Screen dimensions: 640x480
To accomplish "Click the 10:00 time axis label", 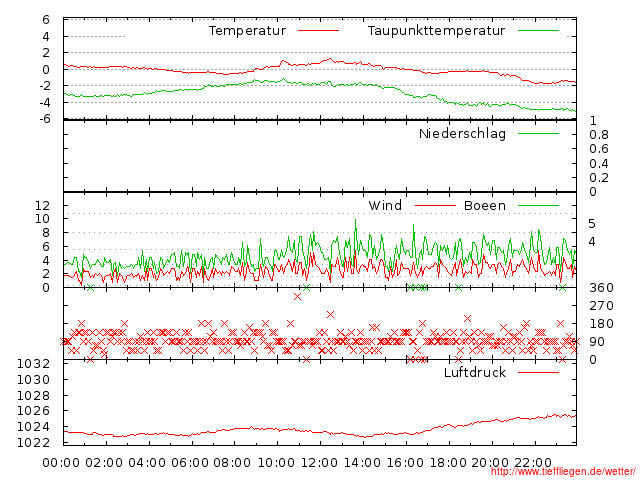I will coord(276,463).
